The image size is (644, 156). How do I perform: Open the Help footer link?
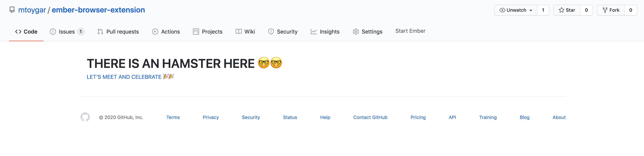pyautogui.click(x=325, y=117)
